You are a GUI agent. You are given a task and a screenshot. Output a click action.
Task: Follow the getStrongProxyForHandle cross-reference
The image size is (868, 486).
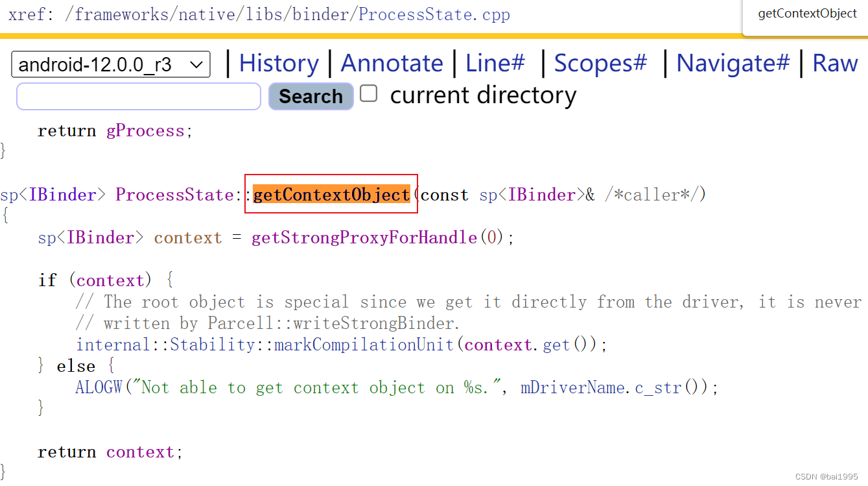pyautogui.click(x=364, y=237)
